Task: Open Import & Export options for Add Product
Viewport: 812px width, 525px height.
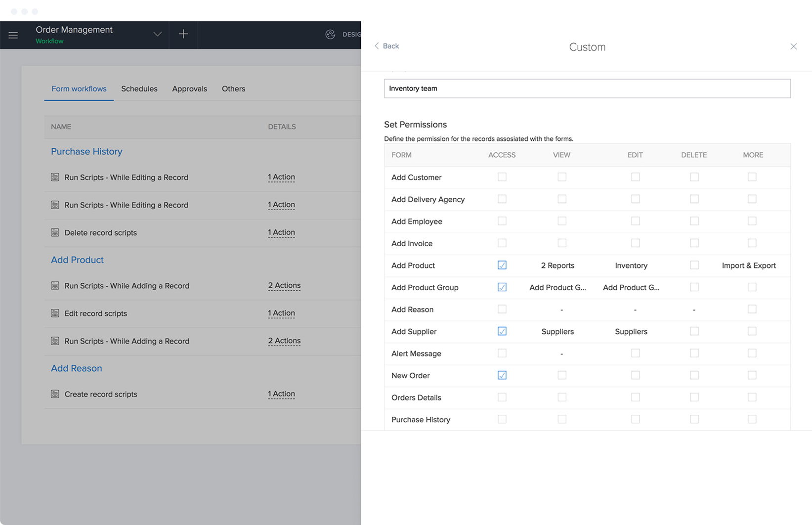Action: click(x=749, y=265)
